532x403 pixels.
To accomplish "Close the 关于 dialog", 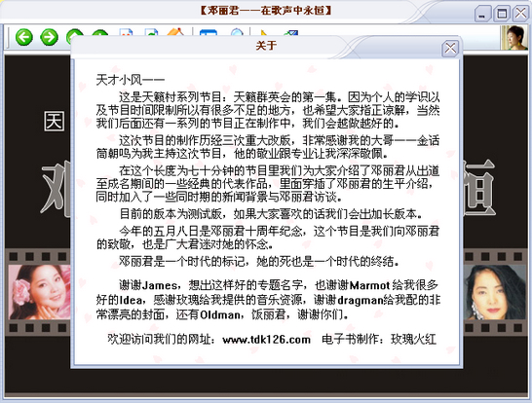I will [x=450, y=49].
